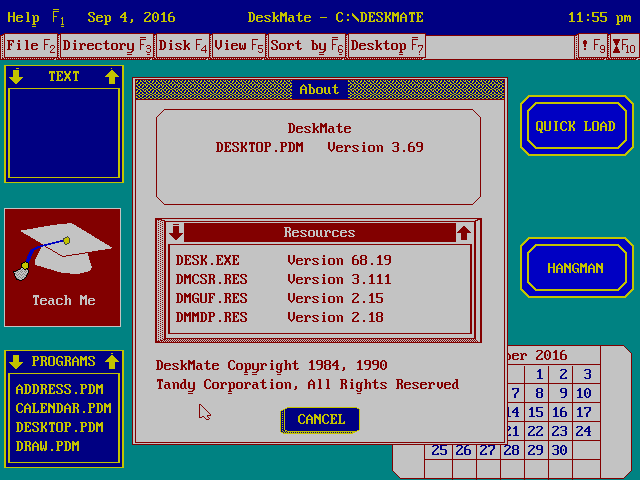The height and width of the screenshot is (480, 640).
Task: Click day 29 on the calendar
Action: tap(536, 450)
